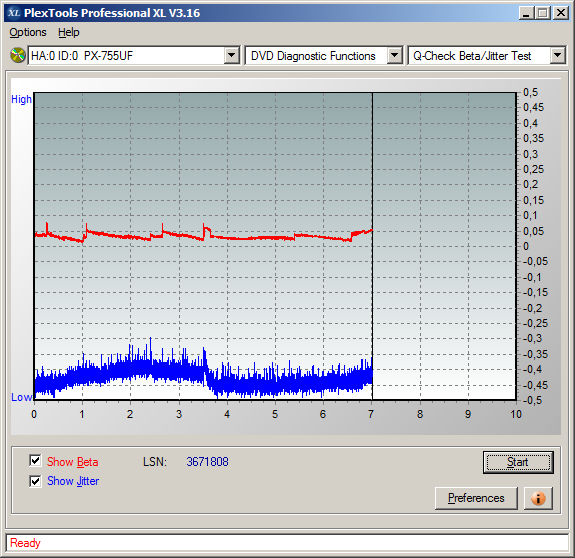575x558 pixels.
Task: Expand the Q-Check Beta/Jitter Test dropdown arrow
Action: tap(557, 56)
